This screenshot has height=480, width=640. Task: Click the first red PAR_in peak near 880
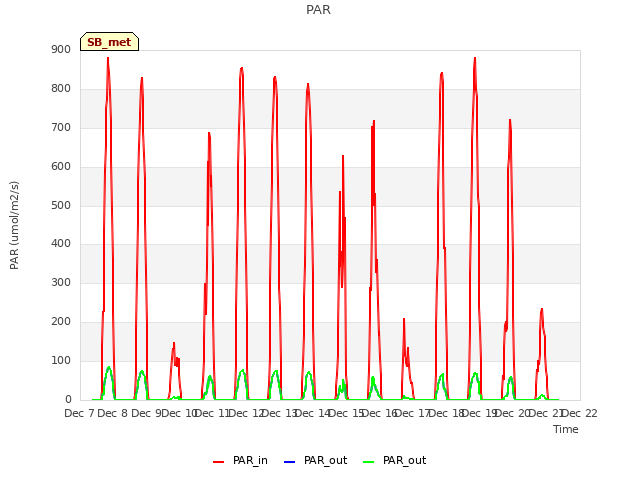click(x=108, y=58)
